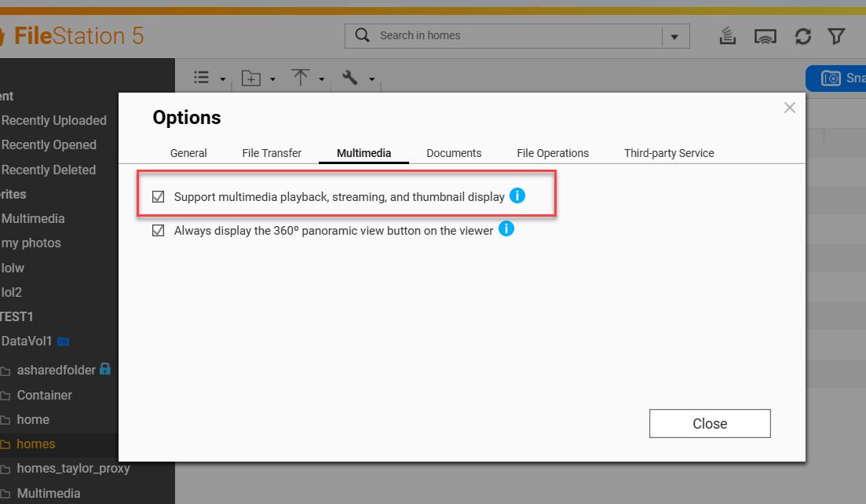Open the filter funnel icon
This screenshot has width=866, height=504.
click(836, 36)
